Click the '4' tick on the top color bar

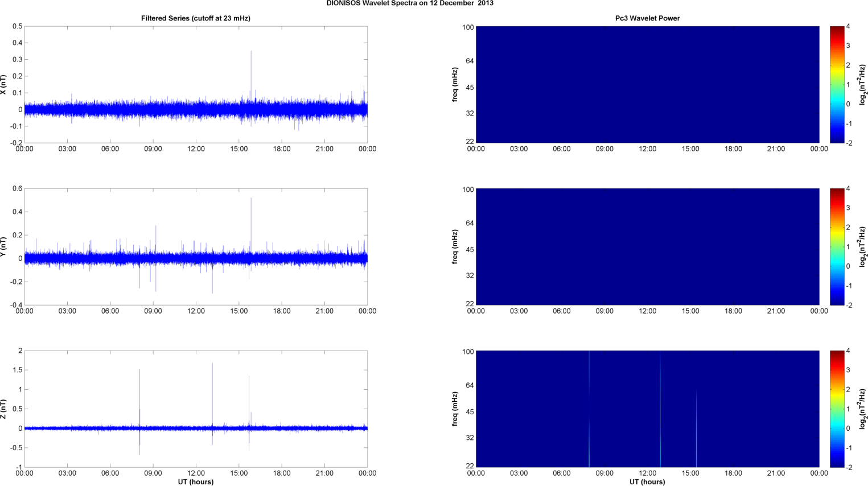click(x=848, y=26)
